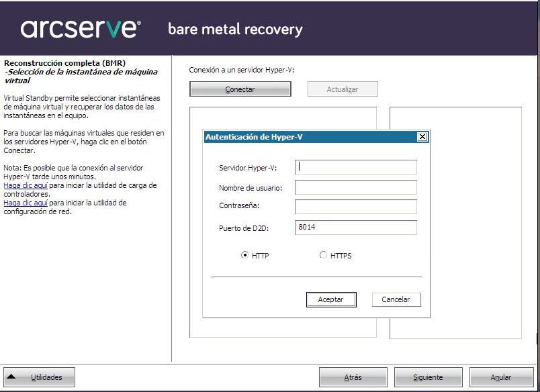Select the HTTPS radio button
This screenshot has width=540, height=392.
coord(323,255)
